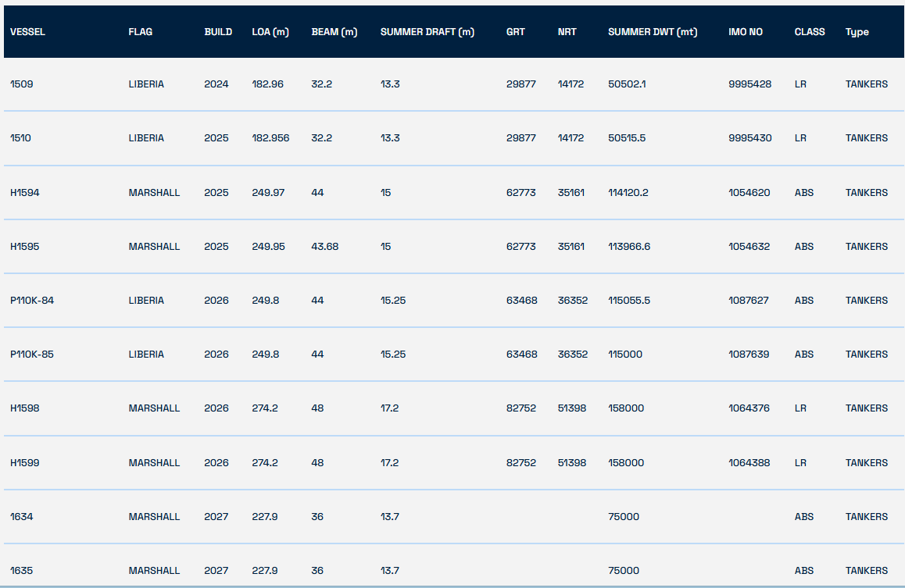The height and width of the screenshot is (588, 905).
Task: Select the BUILD column header
Action: (218, 32)
